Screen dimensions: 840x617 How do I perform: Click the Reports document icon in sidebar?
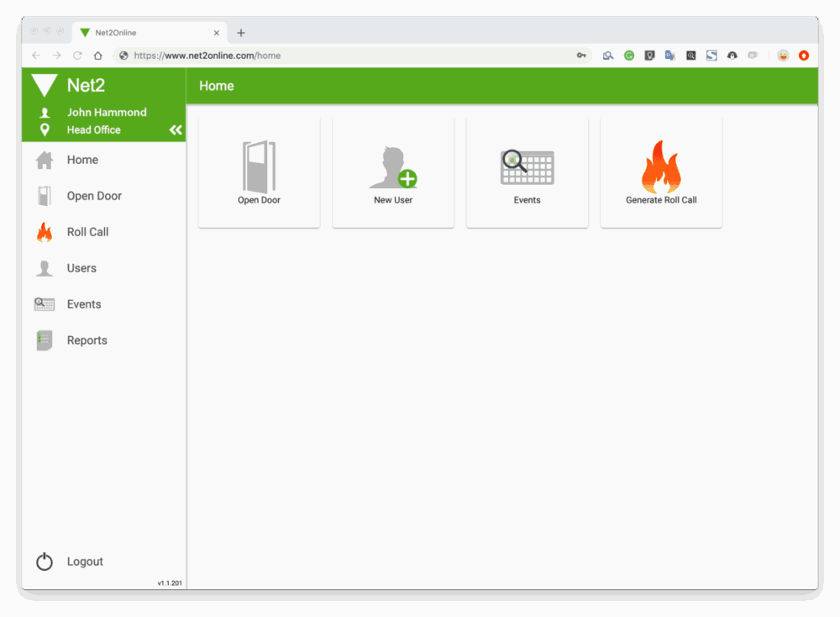point(45,340)
